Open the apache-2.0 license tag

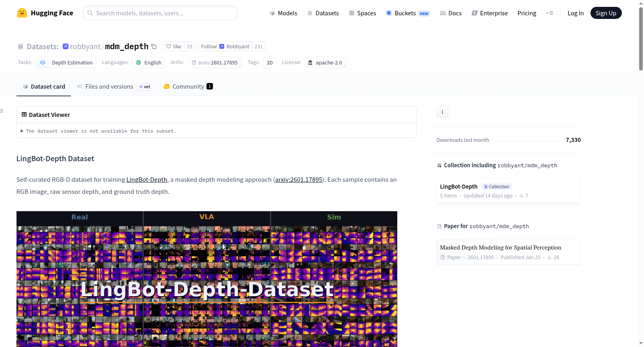(x=325, y=62)
